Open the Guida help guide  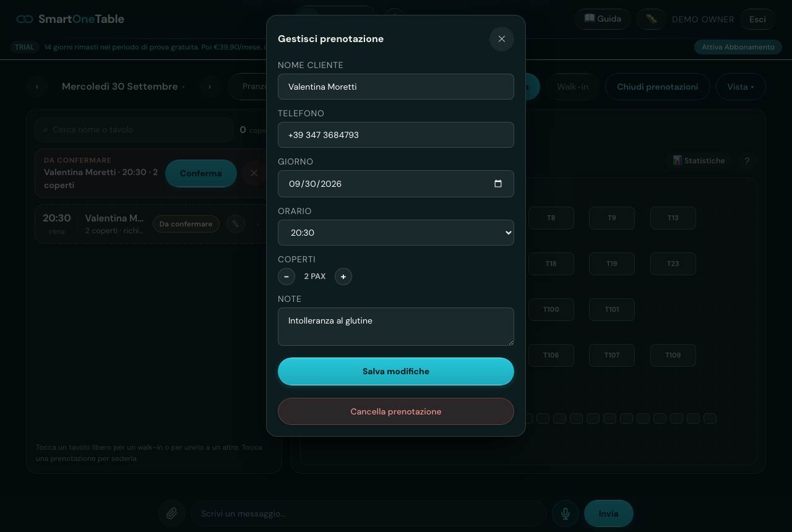pyautogui.click(x=603, y=19)
